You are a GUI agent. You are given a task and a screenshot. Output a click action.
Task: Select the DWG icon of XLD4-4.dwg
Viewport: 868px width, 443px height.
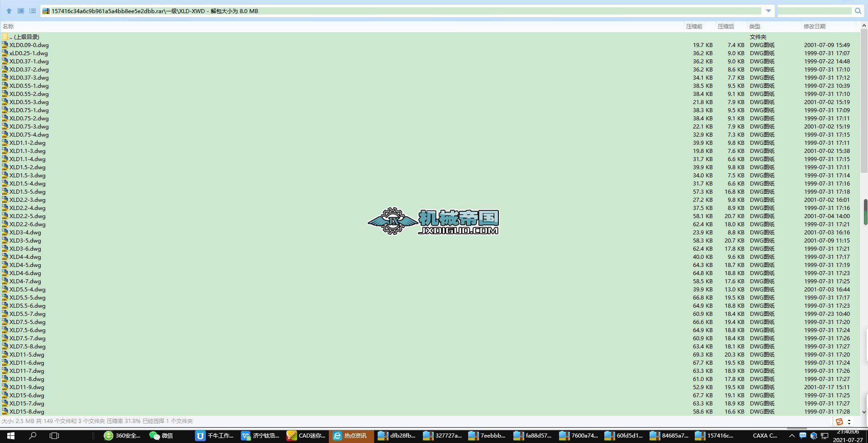(5, 257)
